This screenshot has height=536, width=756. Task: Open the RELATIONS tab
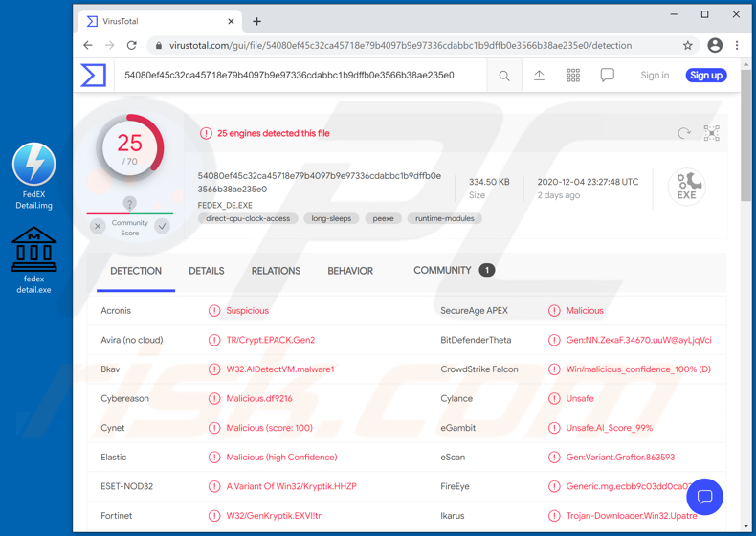(276, 271)
